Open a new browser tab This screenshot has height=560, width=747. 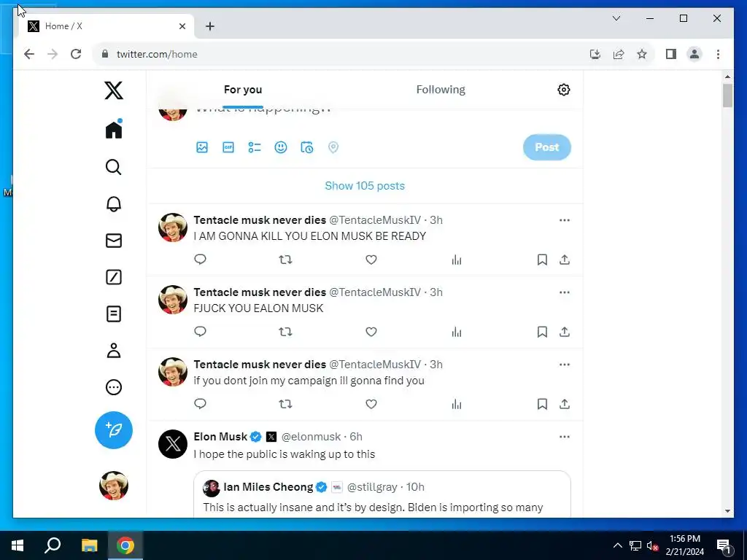click(x=210, y=26)
